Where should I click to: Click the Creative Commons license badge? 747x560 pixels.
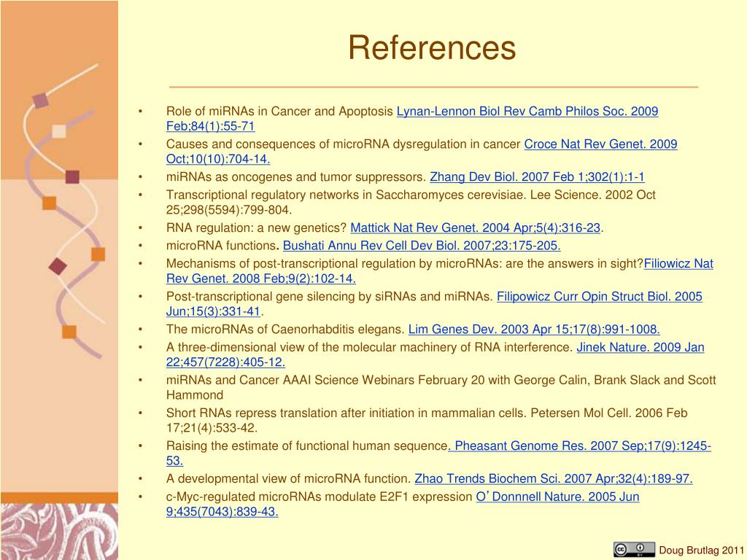634,550
